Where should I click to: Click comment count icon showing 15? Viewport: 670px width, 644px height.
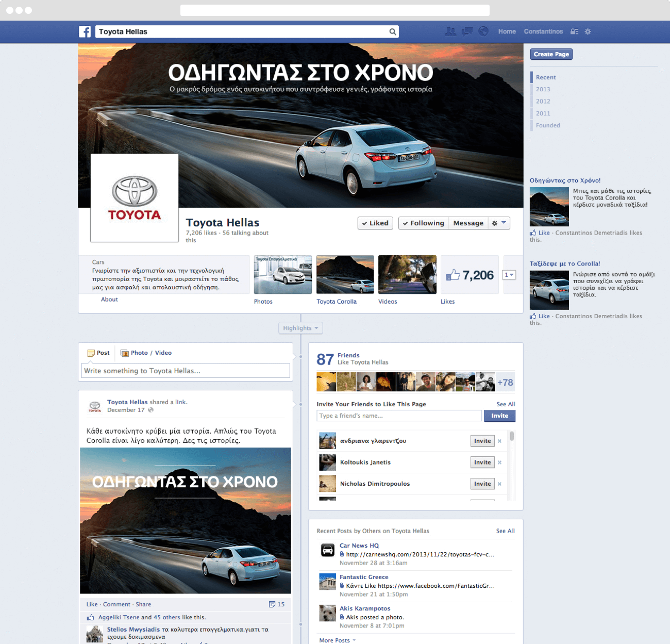[272, 604]
